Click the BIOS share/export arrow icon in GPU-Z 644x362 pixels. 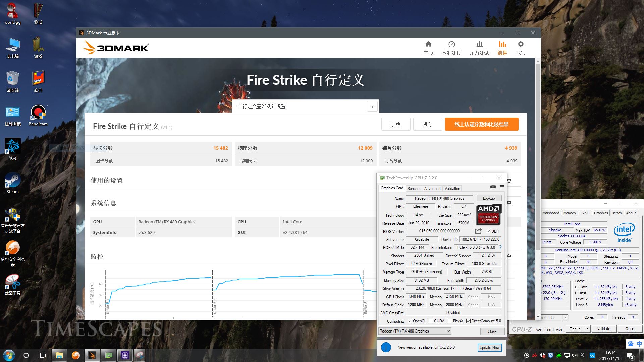[x=478, y=231]
